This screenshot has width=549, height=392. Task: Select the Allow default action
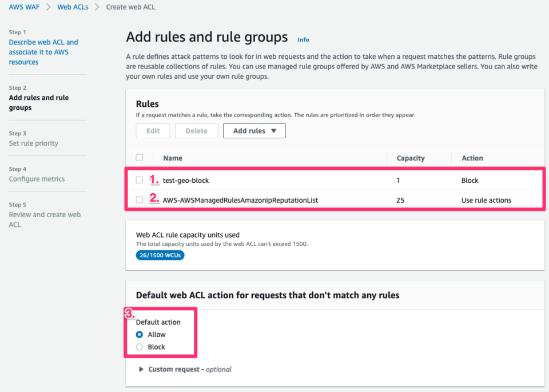click(x=140, y=335)
